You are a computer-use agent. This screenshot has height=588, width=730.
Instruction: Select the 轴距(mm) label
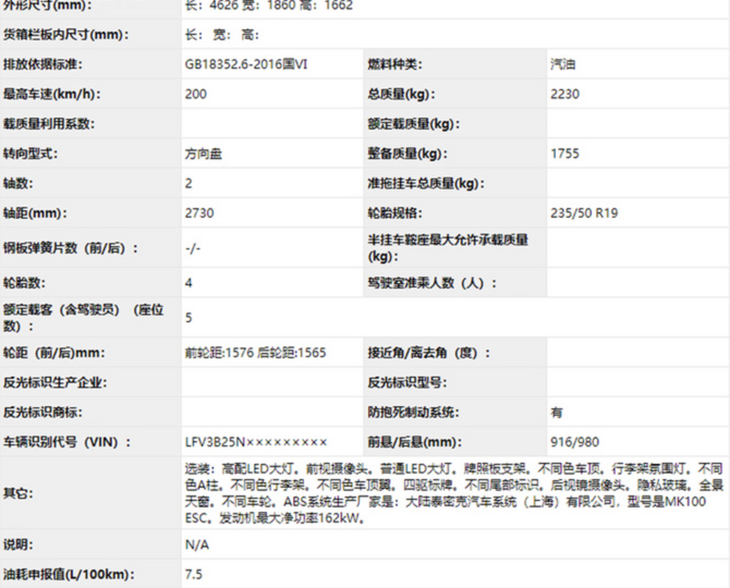pos(35,213)
